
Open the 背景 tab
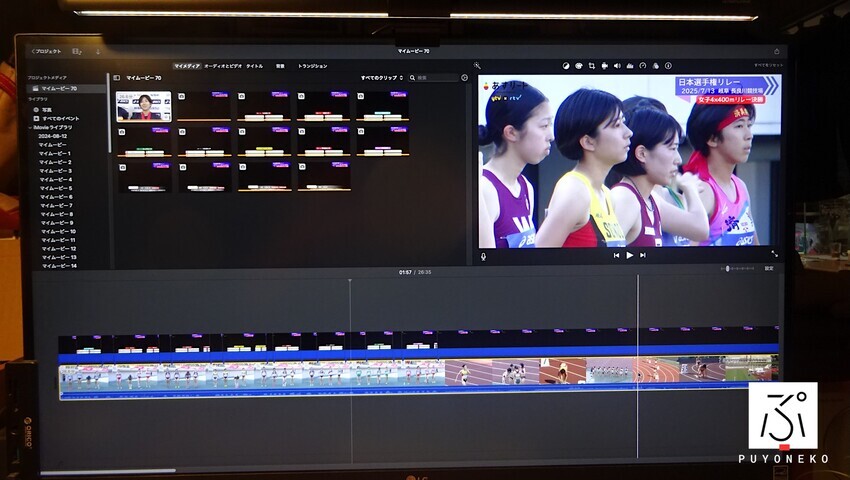[280, 66]
